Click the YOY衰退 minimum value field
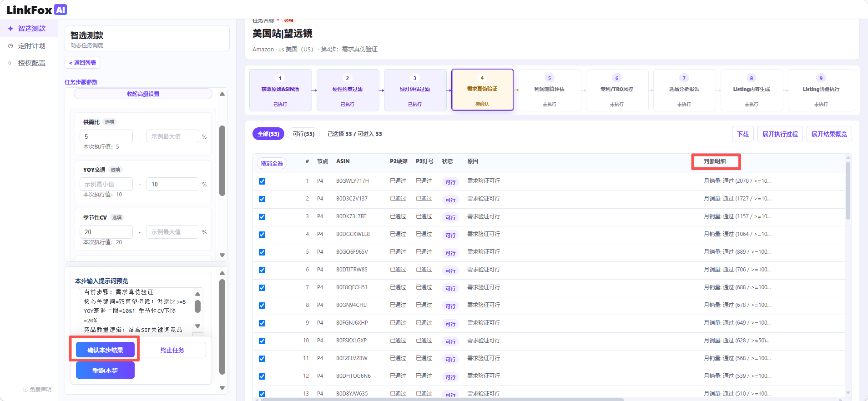 pos(106,184)
